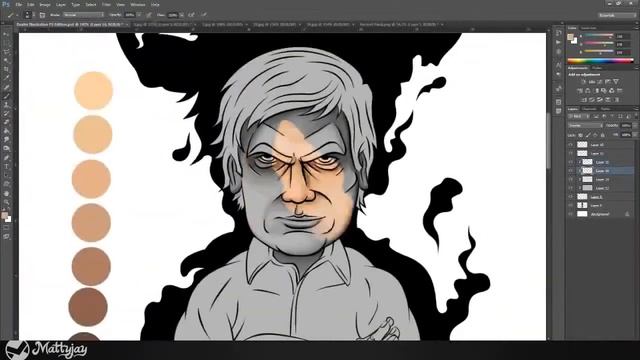The height and width of the screenshot is (360, 640).
Task: Select the Lasso tool
Action: [x=7, y=52]
